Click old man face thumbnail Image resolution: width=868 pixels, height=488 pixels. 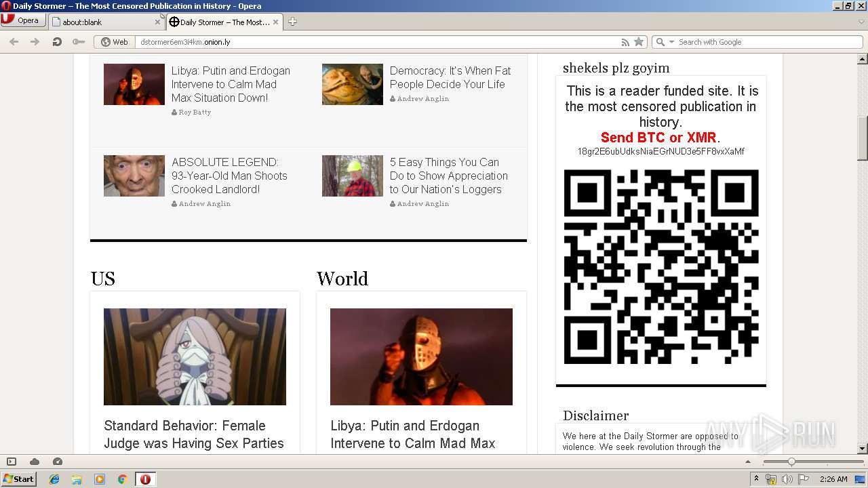tap(134, 176)
